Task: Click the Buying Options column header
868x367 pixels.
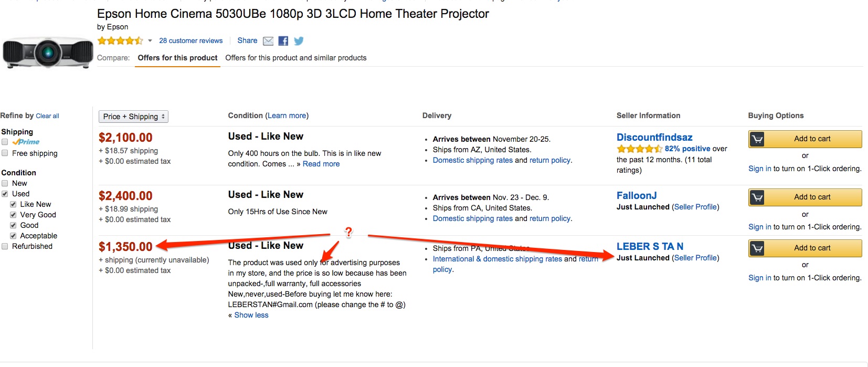Action: (x=776, y=116)
